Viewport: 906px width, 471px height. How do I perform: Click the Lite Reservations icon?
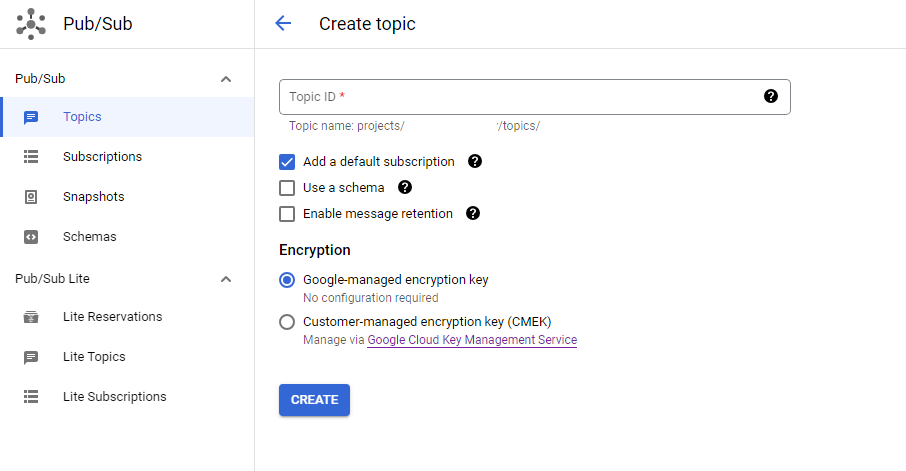(x=31, y=317)
